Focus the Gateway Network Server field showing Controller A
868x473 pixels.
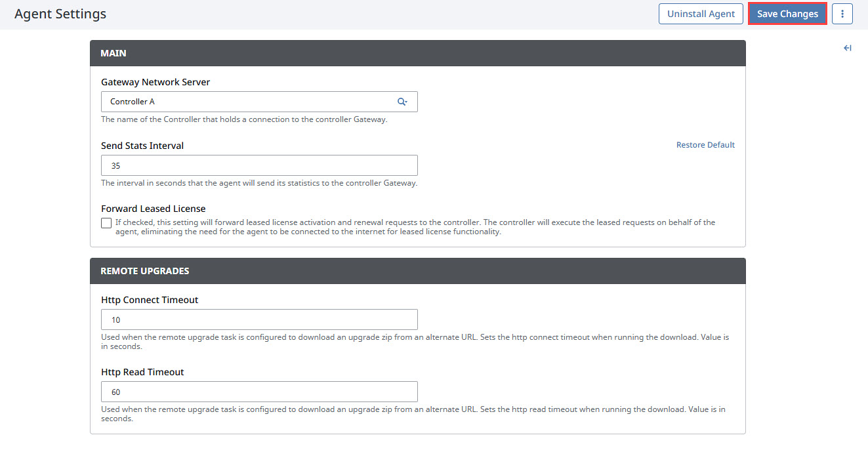pyautogui.click(x=249, y=102)
